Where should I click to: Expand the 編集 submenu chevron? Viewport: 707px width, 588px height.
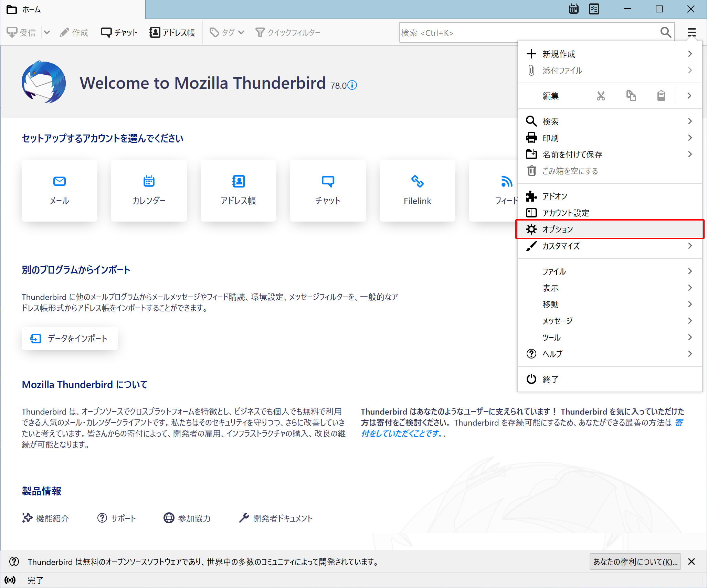tap(689, 96)
